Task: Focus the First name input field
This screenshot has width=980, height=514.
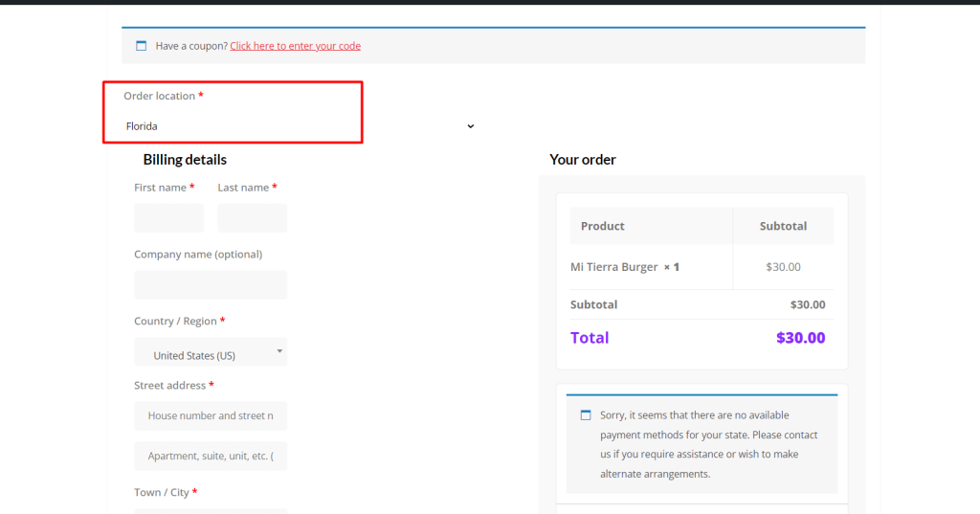Action: [168, 217]
